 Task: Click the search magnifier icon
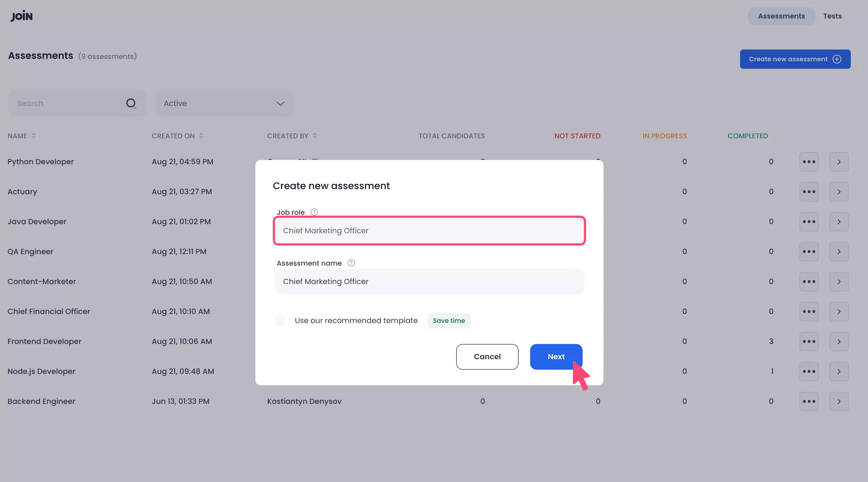pyautogui.click(x=130, y=103)
